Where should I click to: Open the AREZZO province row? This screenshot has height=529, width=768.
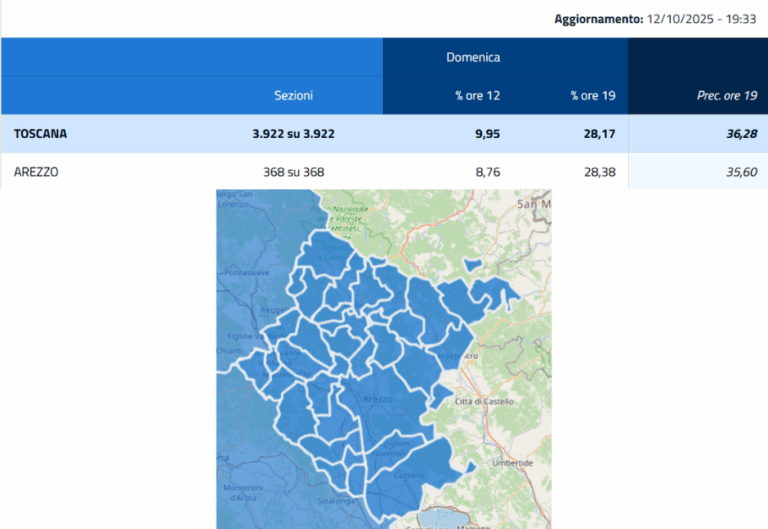(36, 172)
